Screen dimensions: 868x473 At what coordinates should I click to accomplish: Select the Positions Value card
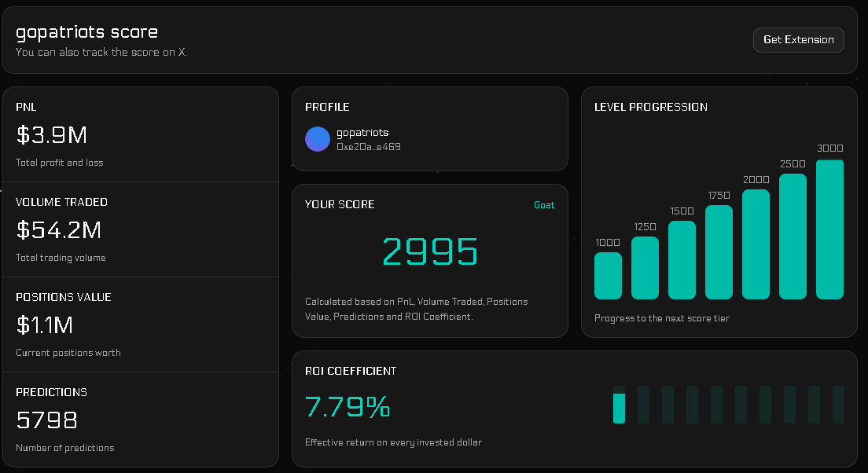click(x=140, y=324)
